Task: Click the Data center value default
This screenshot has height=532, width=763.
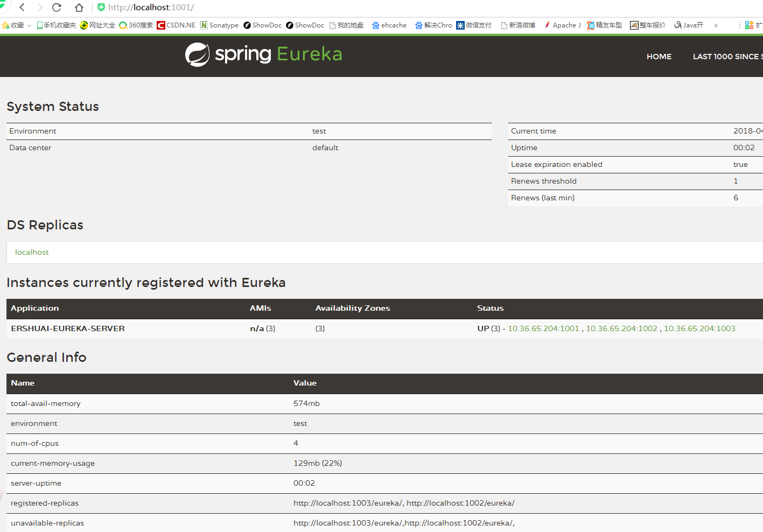Action: 325,148
